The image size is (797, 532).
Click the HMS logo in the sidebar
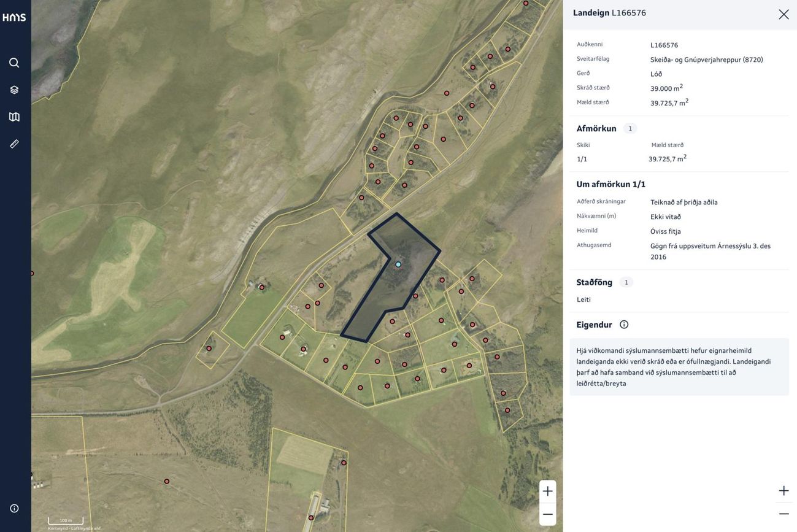(x=14, y=17)
